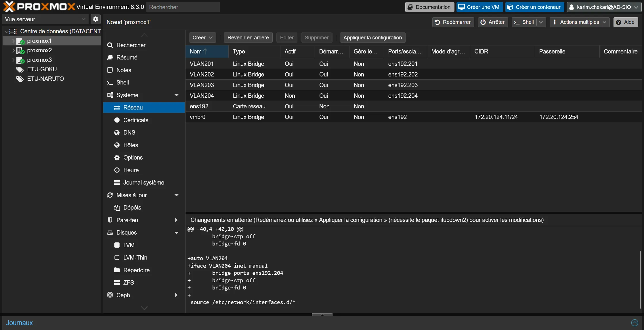Collapse the Système section arrow
The width and height of the screenshot is (644, 330).
tap(177, 95)
